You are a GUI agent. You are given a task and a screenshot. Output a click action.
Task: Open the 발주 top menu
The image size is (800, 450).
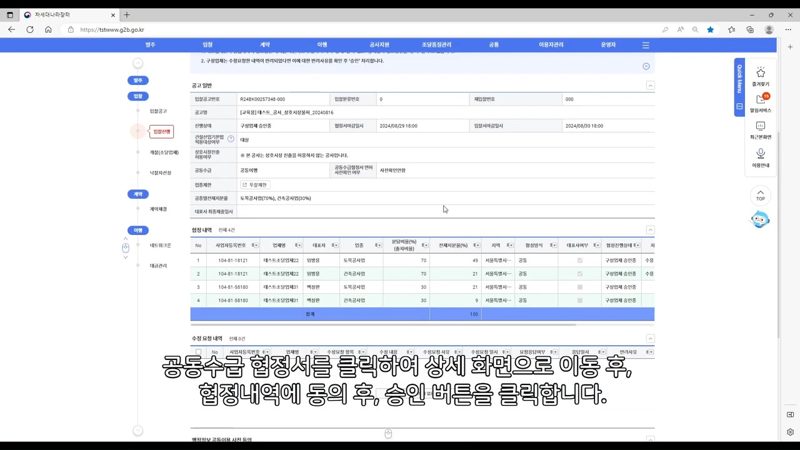150,45
